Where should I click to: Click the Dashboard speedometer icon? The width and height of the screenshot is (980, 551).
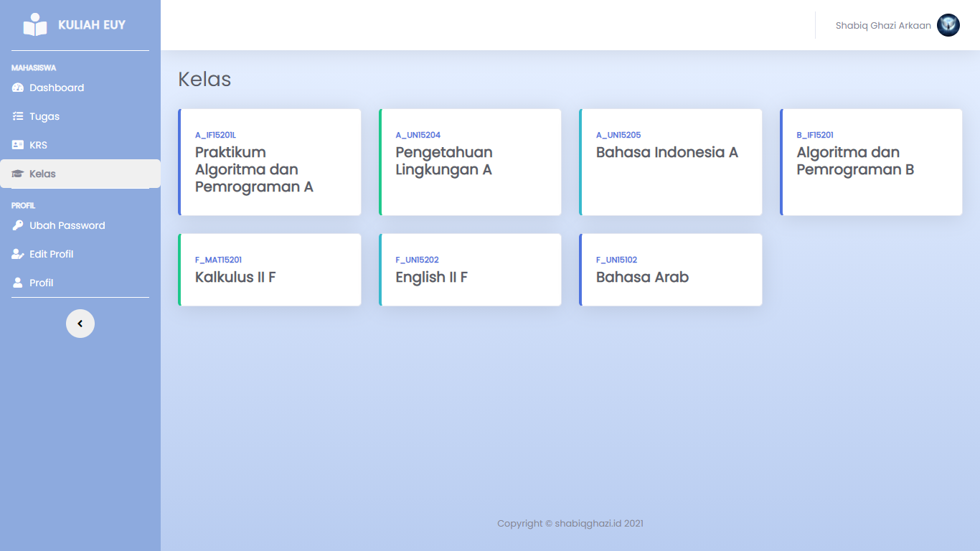click(19, 88)
